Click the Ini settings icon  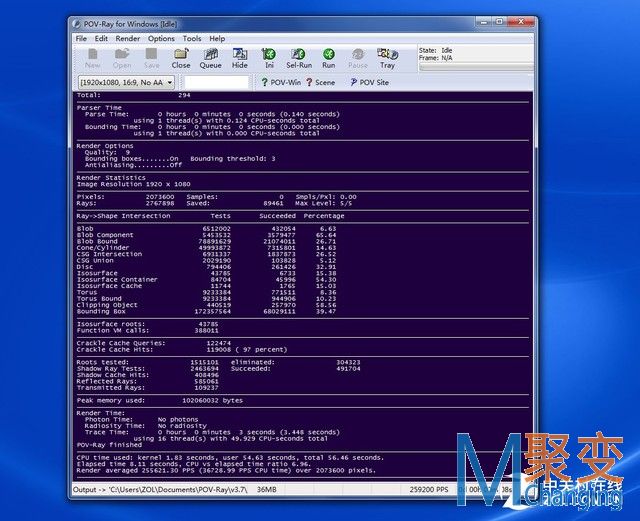coord(269,58)
